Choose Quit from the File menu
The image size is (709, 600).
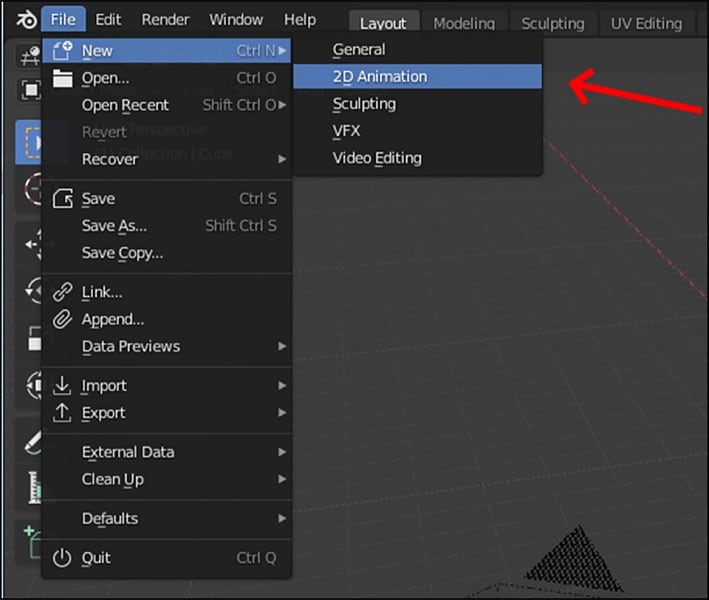167,558
